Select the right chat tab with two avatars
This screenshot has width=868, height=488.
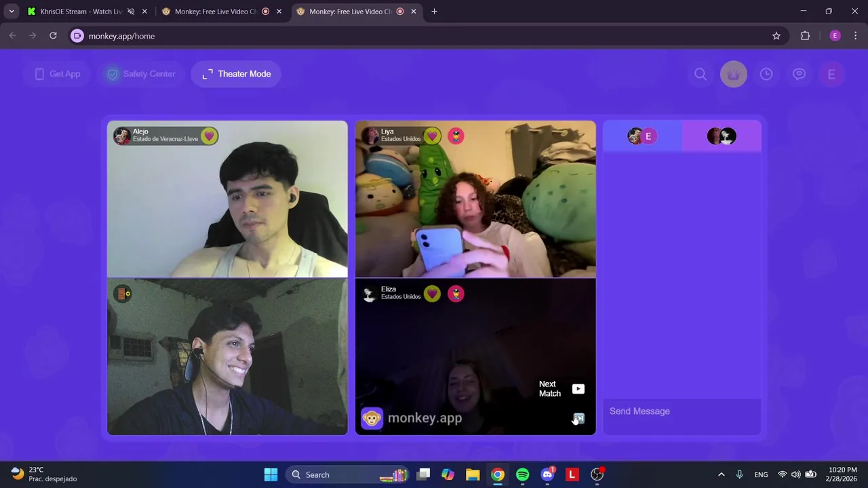[722, 136]
